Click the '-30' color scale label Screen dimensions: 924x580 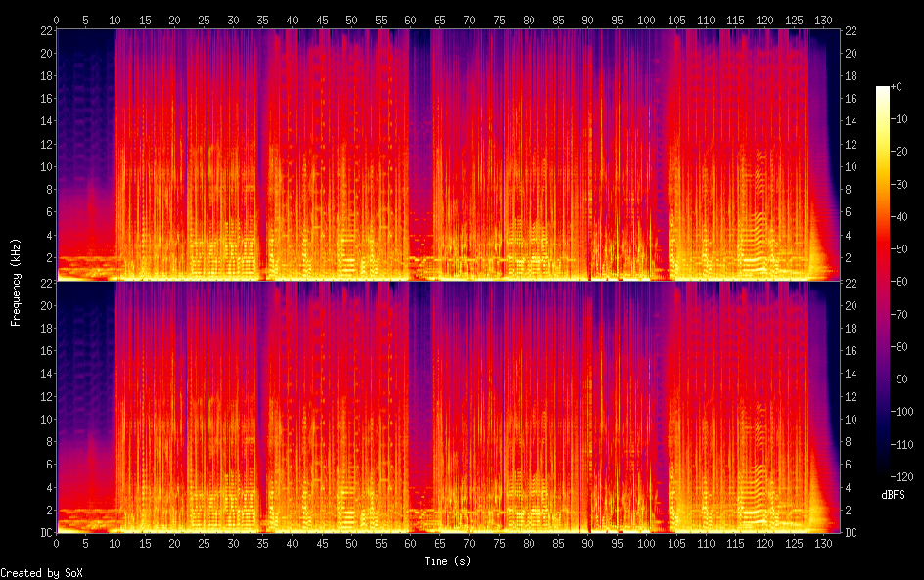[899, 184]
